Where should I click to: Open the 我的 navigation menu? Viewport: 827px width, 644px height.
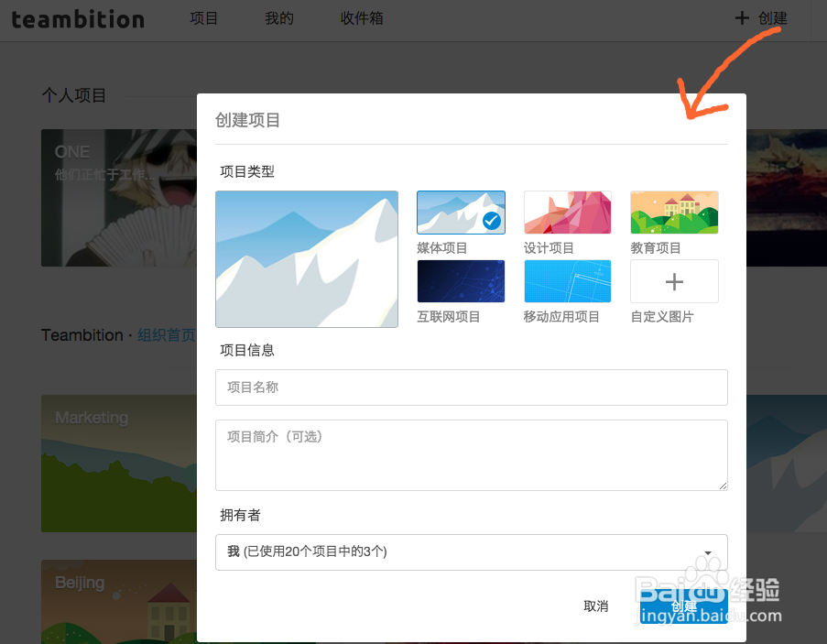pyautogui.click(x=279, y=18)
